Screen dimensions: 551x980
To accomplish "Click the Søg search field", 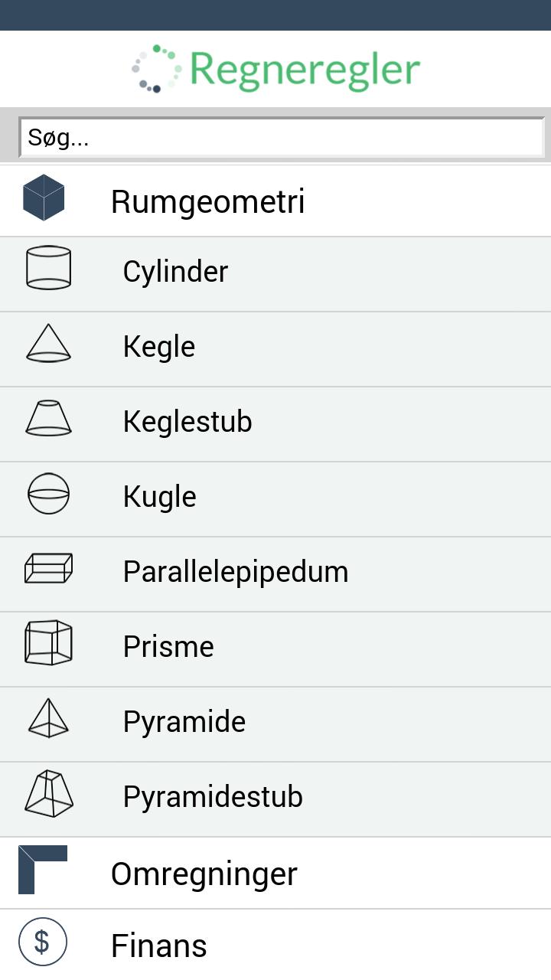I will pos(282,138).
